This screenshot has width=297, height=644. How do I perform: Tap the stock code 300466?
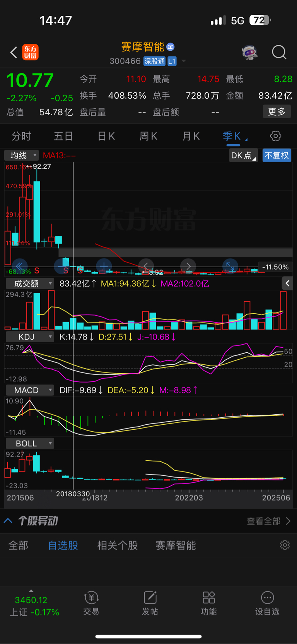[125, 61]
